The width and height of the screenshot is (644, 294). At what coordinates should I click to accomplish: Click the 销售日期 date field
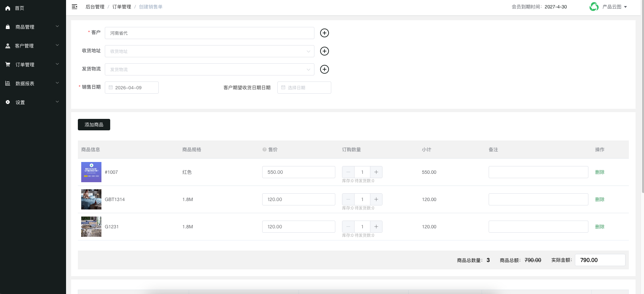pyautogui.click(x=132, y=88)
